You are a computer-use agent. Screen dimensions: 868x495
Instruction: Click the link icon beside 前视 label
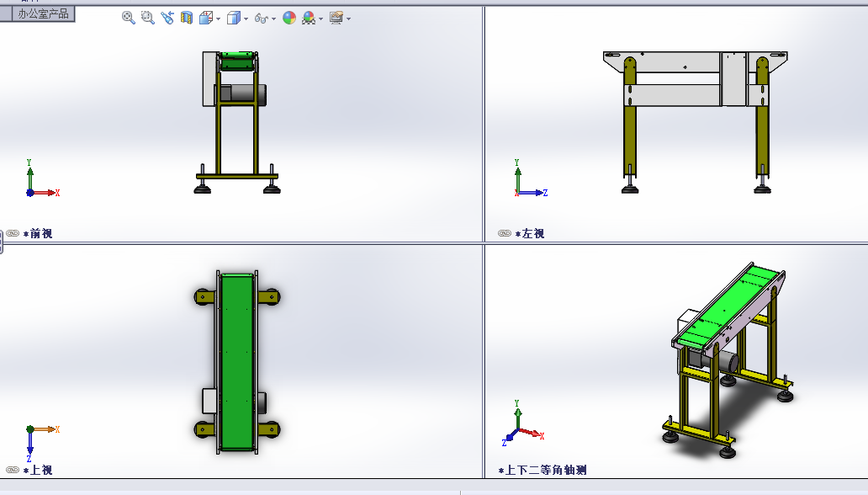coord(13,233)
